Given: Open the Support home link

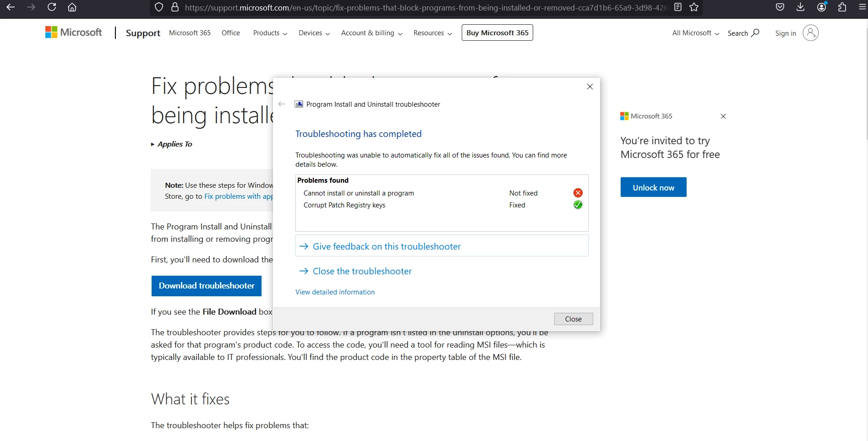Looking at the screenshot, I should [x=143, y=33].
